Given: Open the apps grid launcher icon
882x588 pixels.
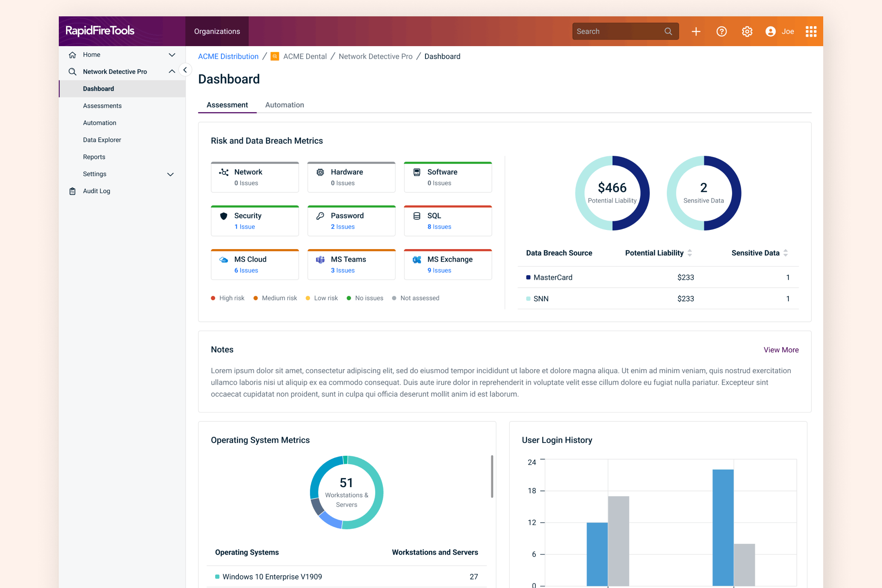Looking at the screenshot, I should pyautogui.click(x=811, y=31).
